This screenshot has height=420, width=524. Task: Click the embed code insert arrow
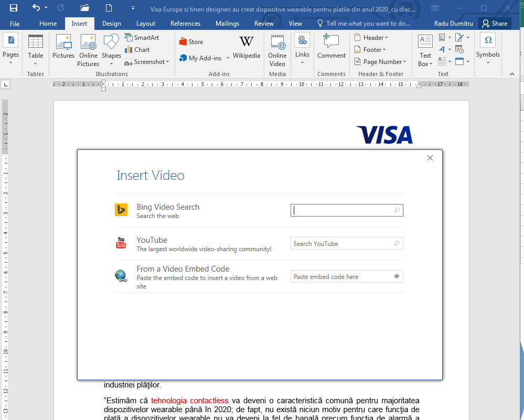coord(397,276)
